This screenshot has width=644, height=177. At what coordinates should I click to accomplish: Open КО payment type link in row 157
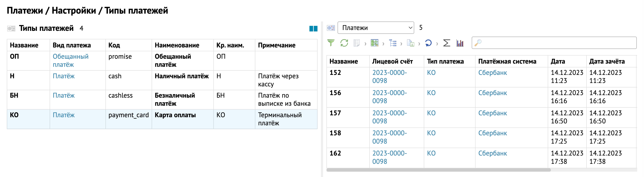[x=431, y=113]
